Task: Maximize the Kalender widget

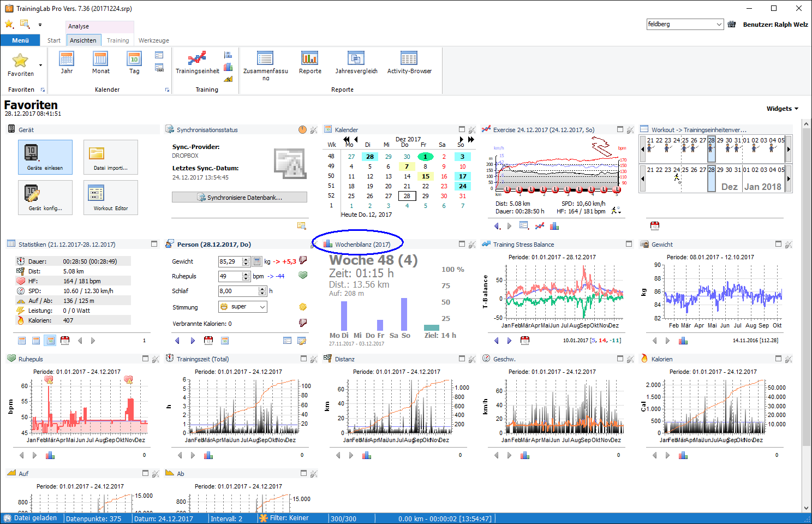Action: (462, 129)
